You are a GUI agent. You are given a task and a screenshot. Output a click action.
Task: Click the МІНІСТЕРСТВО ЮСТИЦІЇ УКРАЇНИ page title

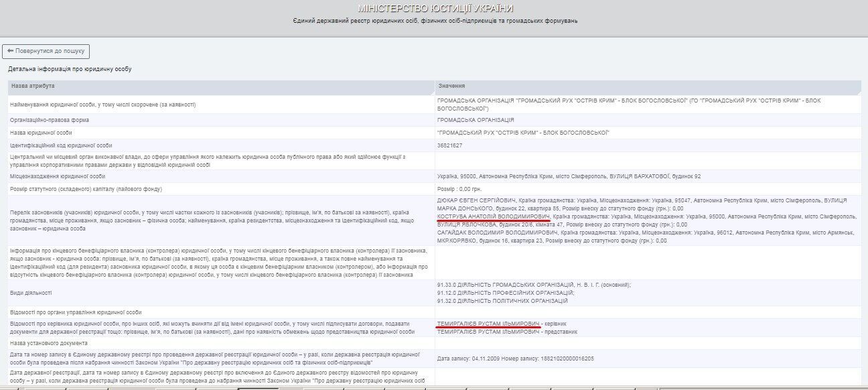click(435, 9)
